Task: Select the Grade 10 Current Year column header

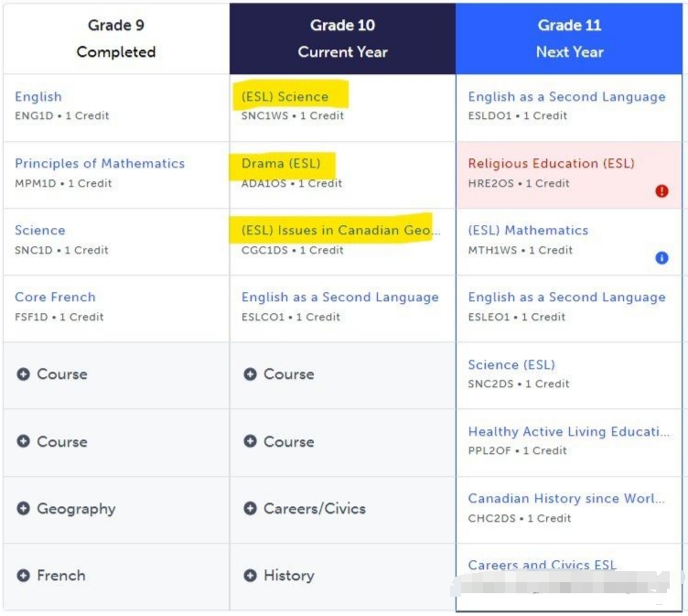Action: [x=343, y=38]
